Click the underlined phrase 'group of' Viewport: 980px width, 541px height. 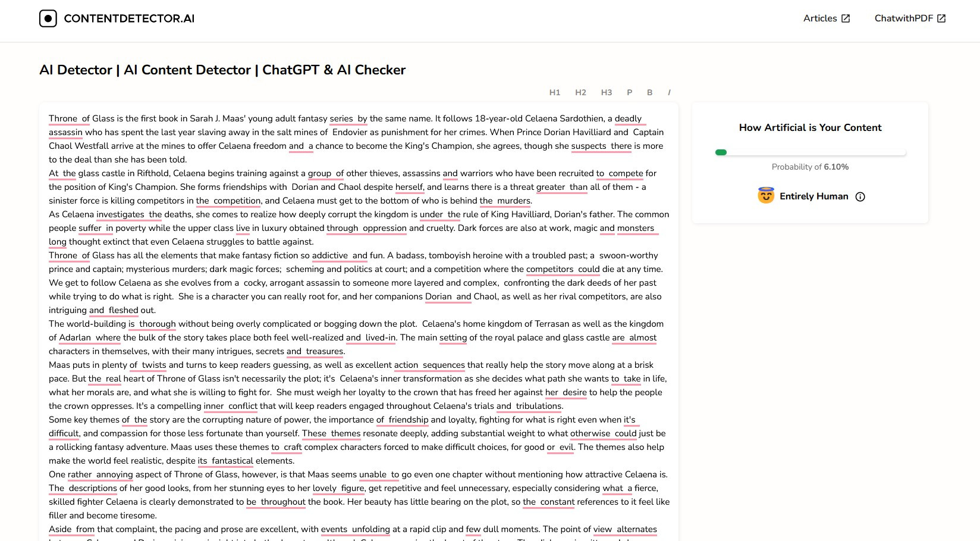pyautogui.click(x=326, y=173)
